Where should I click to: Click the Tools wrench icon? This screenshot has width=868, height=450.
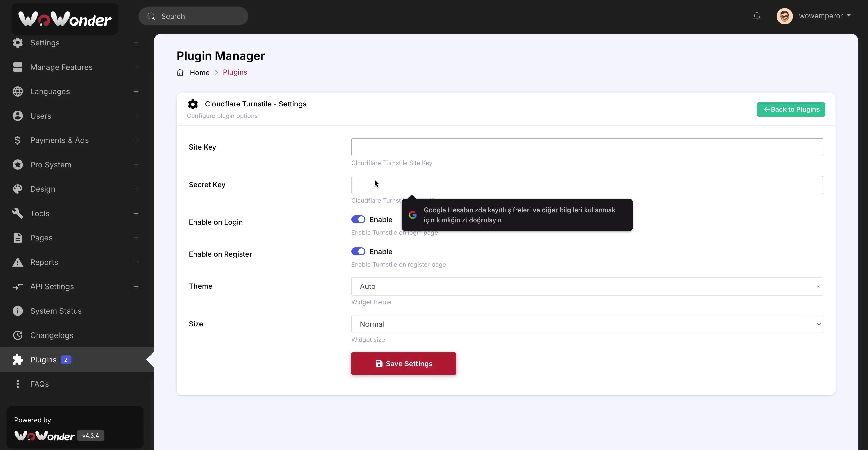pyautogui.click(x=18, y=213)
